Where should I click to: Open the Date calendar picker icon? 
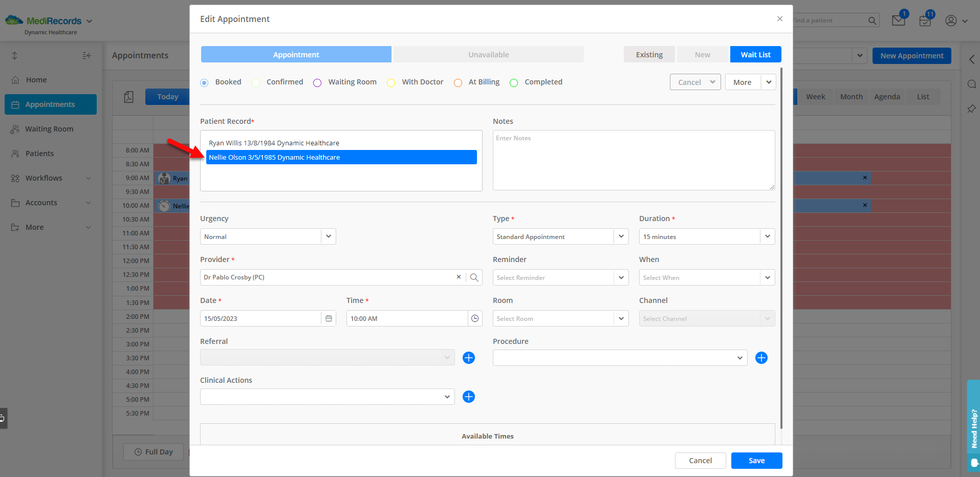(329, 318)
